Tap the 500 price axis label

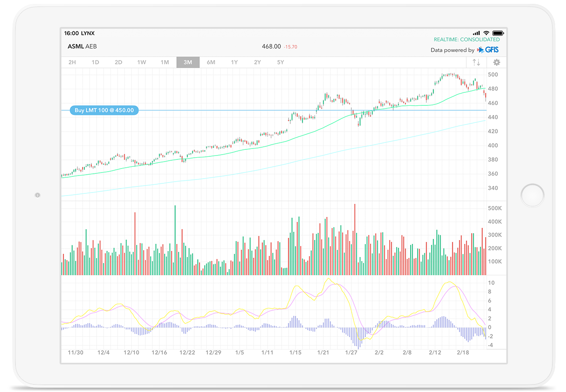tap(493, 75)
